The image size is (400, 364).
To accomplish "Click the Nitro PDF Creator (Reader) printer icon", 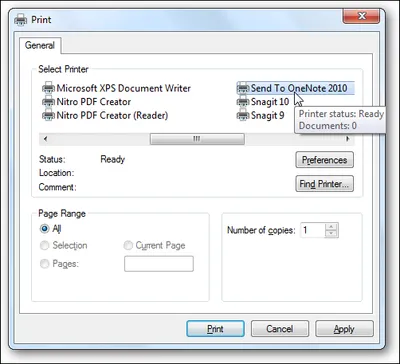I will click(49, 116).
